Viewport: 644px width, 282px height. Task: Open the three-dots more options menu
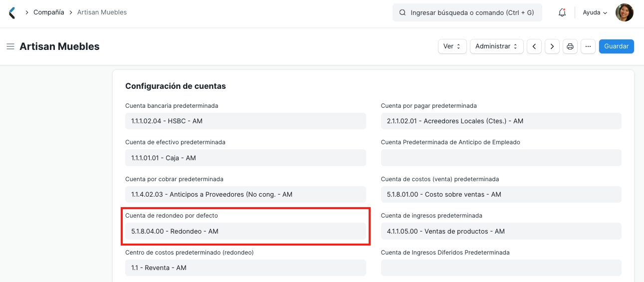point(588,46)
